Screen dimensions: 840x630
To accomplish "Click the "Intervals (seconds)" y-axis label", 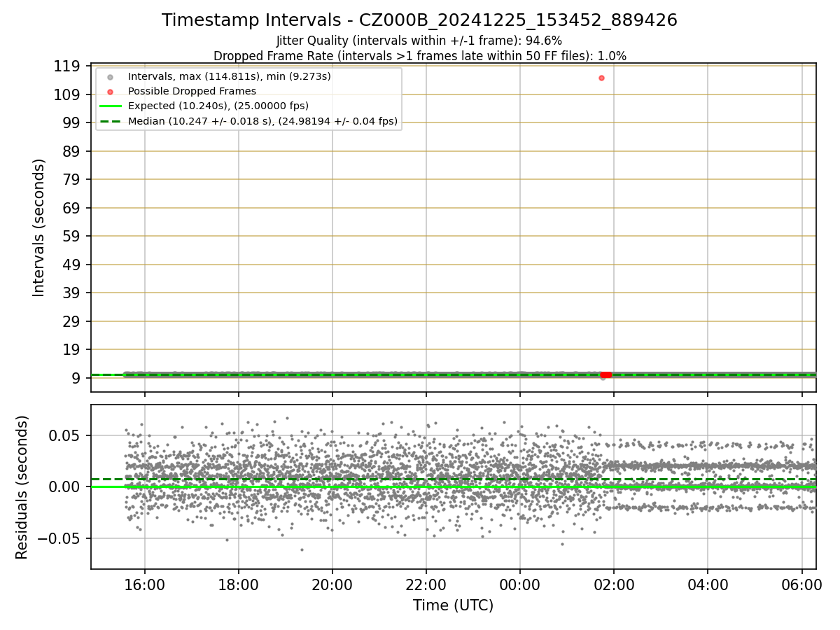I will (39, 227).
